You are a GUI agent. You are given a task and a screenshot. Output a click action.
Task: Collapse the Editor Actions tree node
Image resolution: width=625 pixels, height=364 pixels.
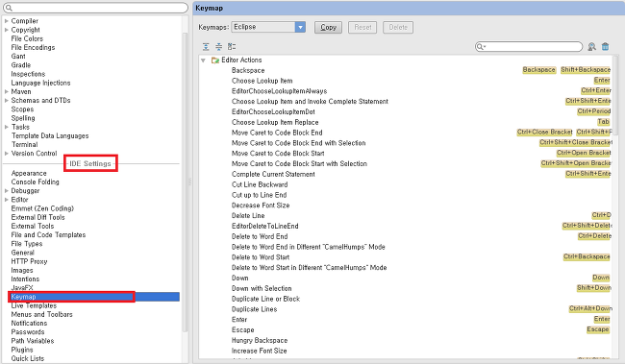[203, 61]
